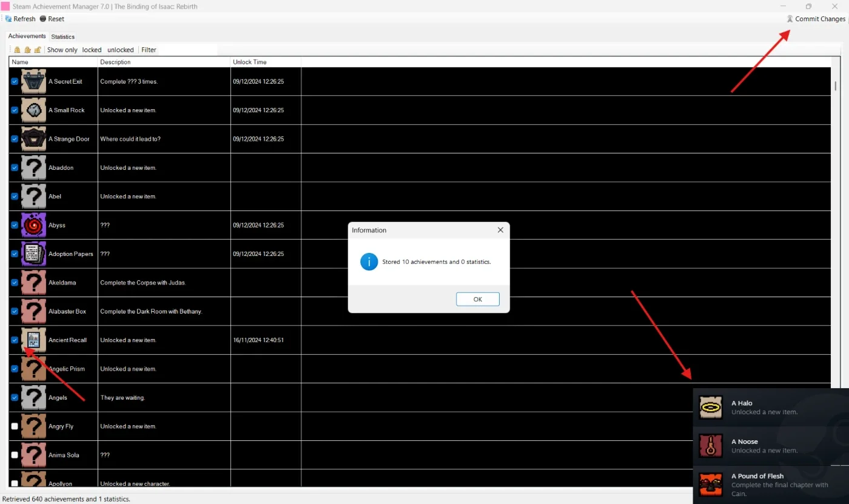Viewport: 849px width, 504px height.
Task: Click the Refresh toolbar button
Action: [x=21, y=19]
